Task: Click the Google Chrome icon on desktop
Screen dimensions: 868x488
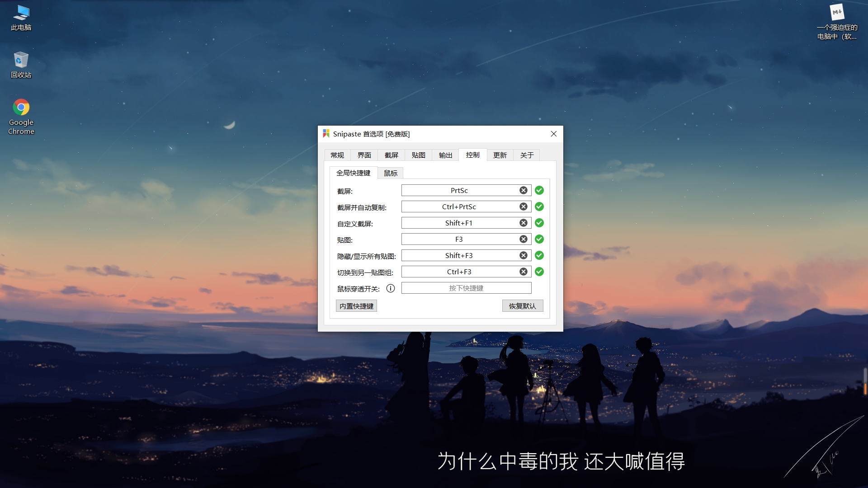Action: click(x=21, y=107)
